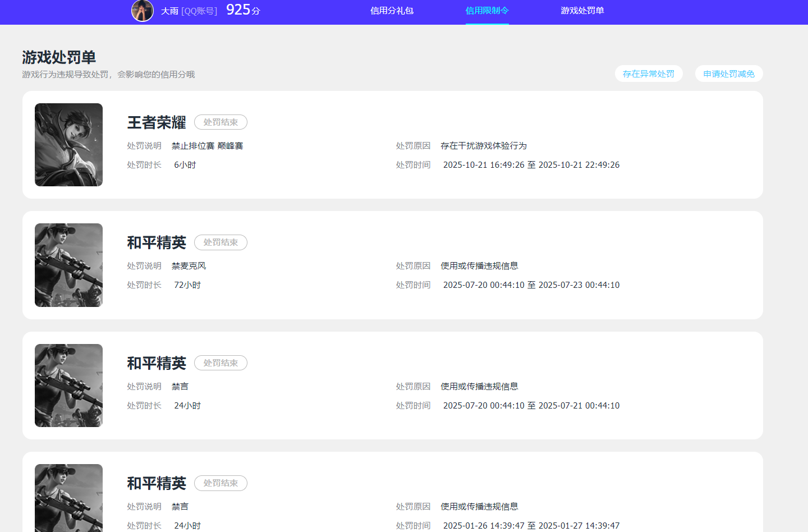The image size is (808, 532).
Task: Click the first 和平精英 game thumbnail
Action: 68,265
